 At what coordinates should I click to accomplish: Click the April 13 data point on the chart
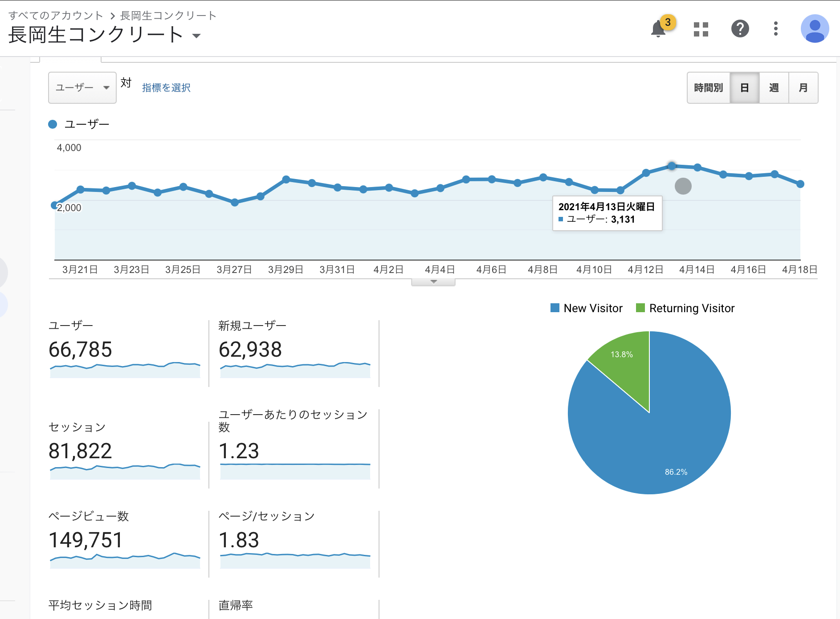672,166
